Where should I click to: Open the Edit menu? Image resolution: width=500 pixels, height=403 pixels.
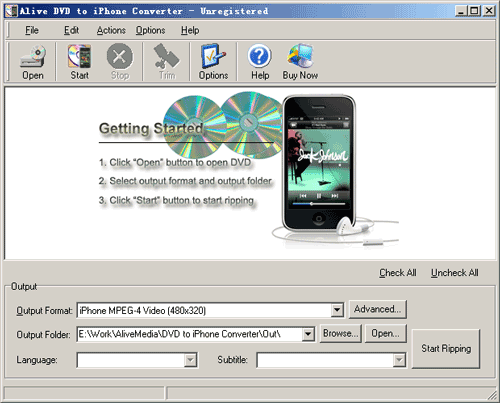coord(71,30)
